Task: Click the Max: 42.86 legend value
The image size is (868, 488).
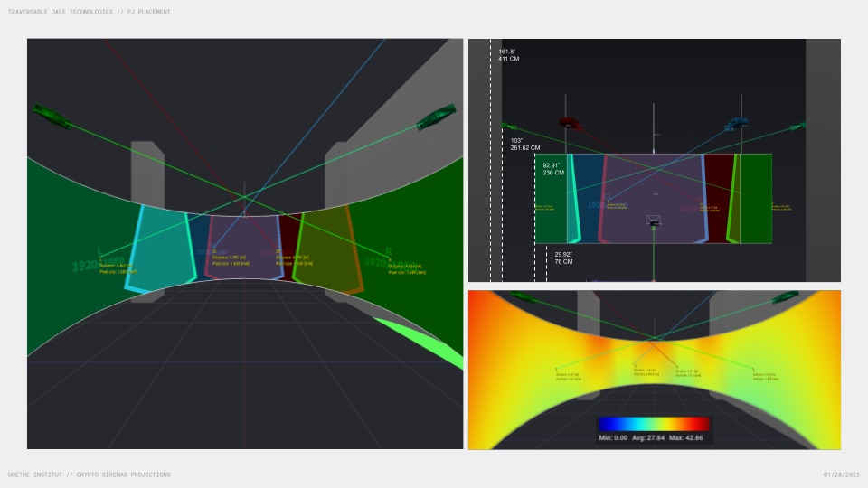Action: (x=686, y=437)
